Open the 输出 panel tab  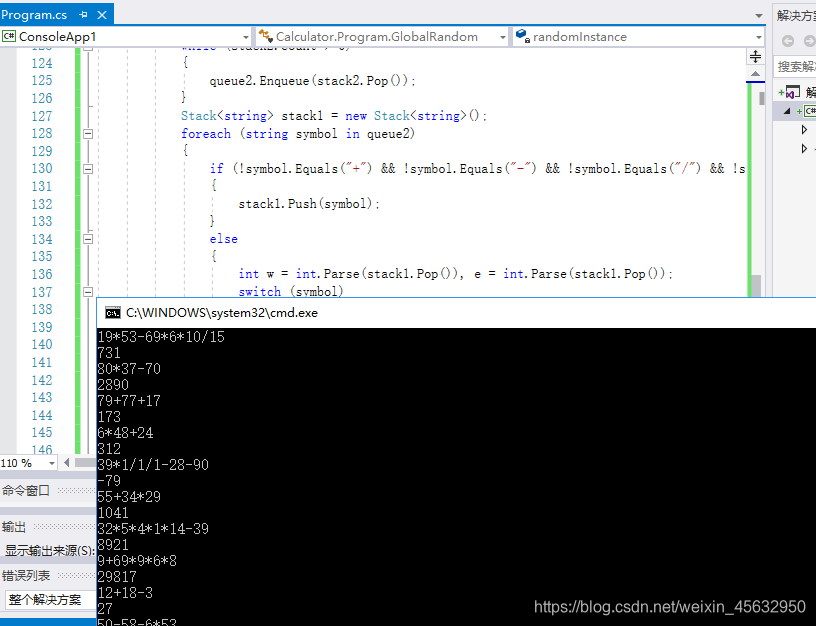pos(14,527)
